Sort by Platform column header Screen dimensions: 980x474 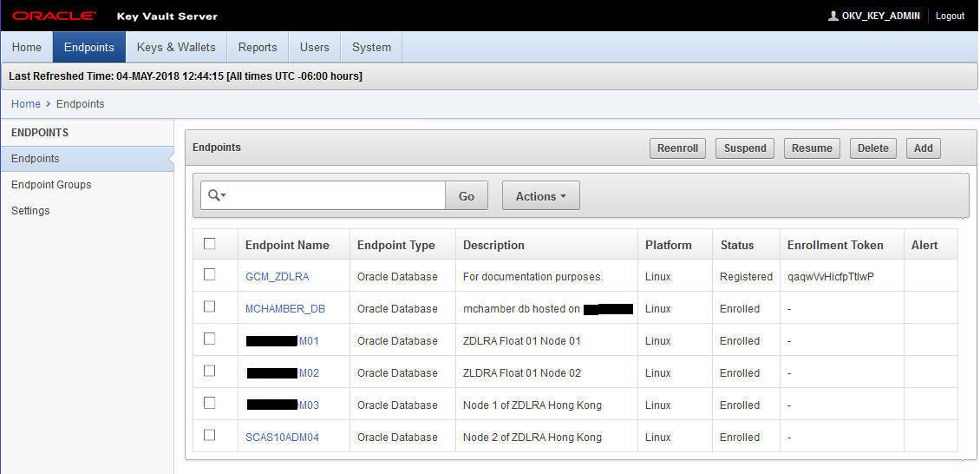pos(668,245)
